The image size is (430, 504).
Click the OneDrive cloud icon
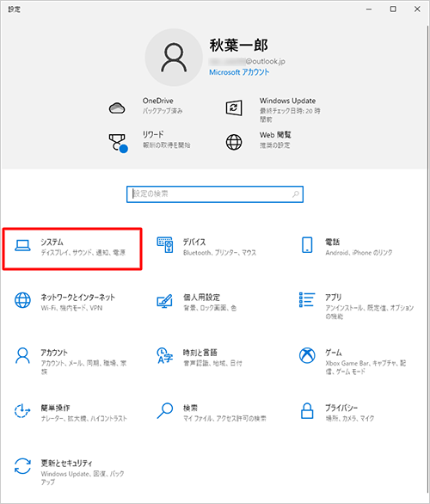[117, 108]
